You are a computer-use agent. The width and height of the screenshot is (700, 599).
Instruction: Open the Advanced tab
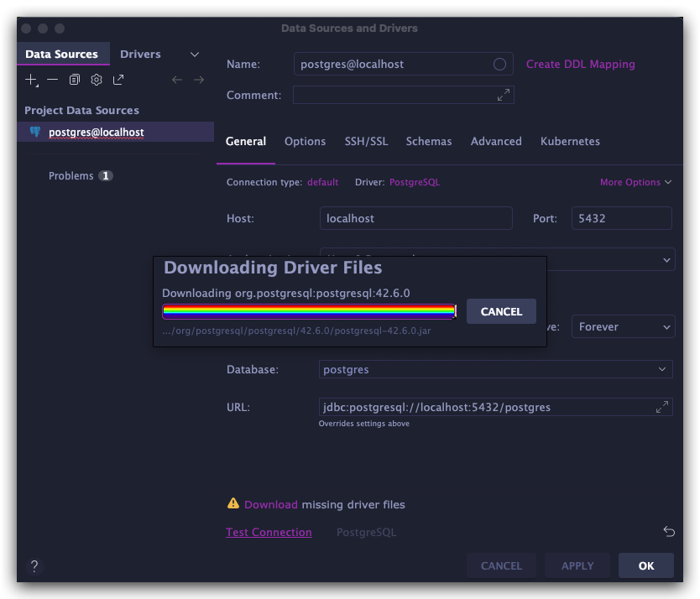coord(496,142)
